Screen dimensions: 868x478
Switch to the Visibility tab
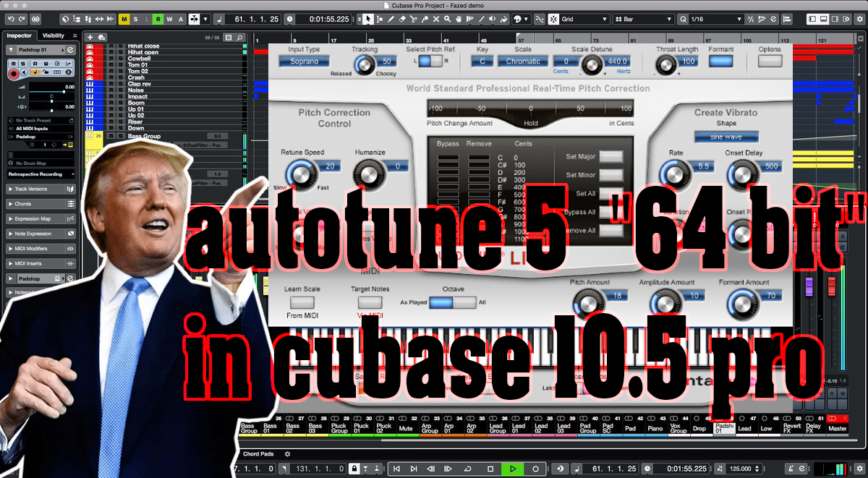tap(53, 35)
